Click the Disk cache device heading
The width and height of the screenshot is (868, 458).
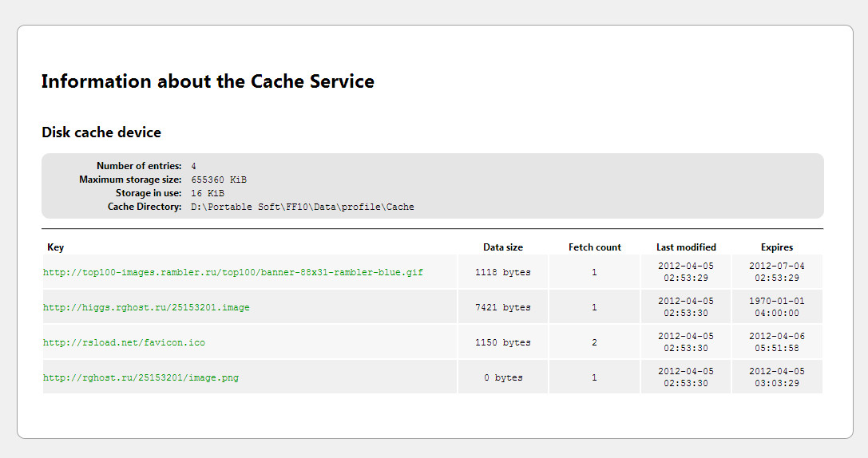click(x=101, y=132)
